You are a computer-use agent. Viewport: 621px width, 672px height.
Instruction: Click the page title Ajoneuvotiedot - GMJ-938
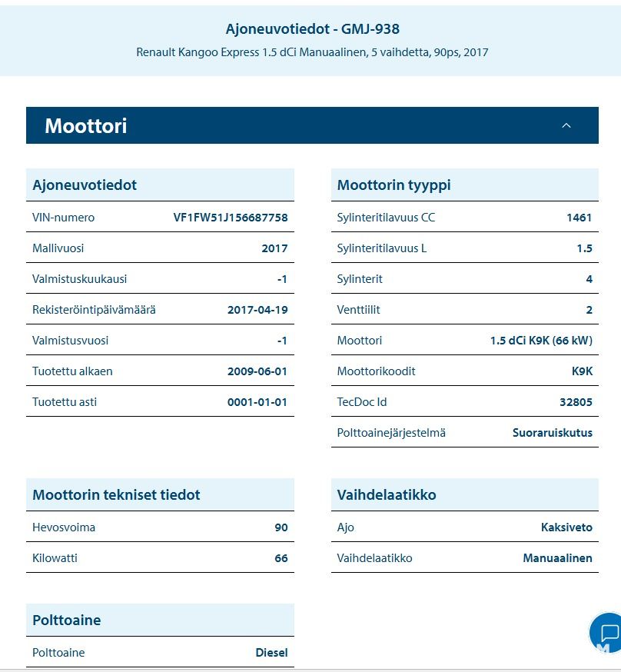tap(312, 29)
